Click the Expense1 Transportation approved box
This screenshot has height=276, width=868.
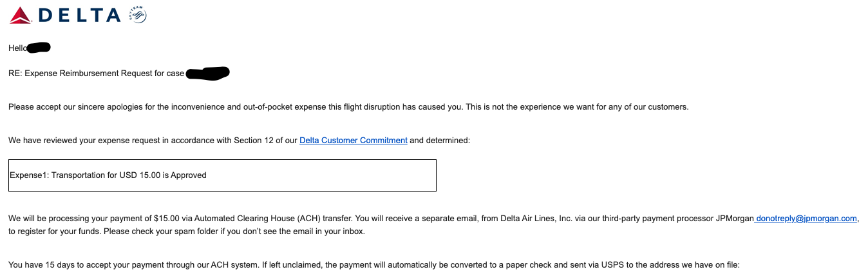pos(222,175)
